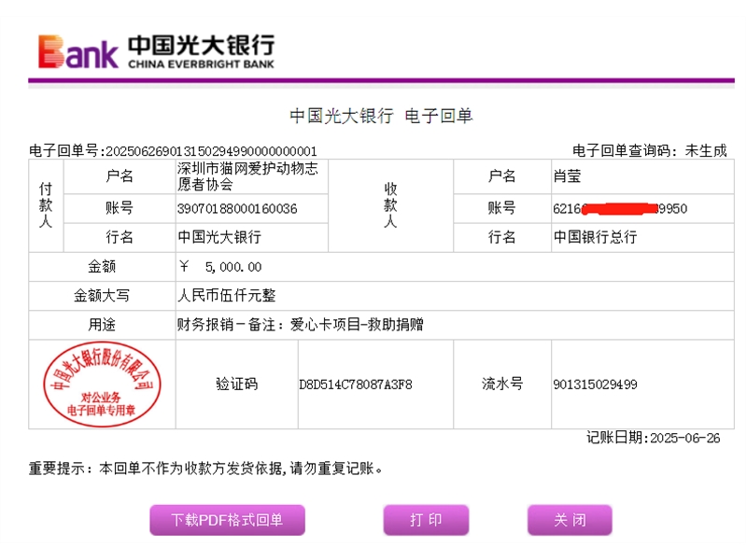This screenshot has height=560, width=747.
Task: Select the amount ¥ 5,000.00
Action: pos(220,267)
